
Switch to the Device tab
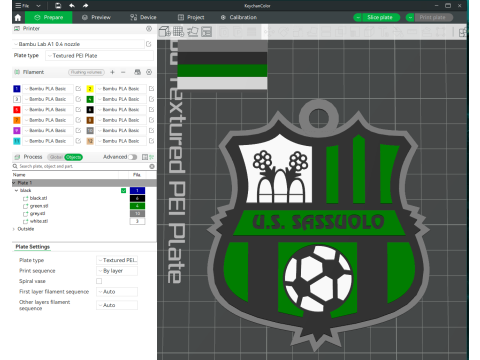(x=143, y=17)
